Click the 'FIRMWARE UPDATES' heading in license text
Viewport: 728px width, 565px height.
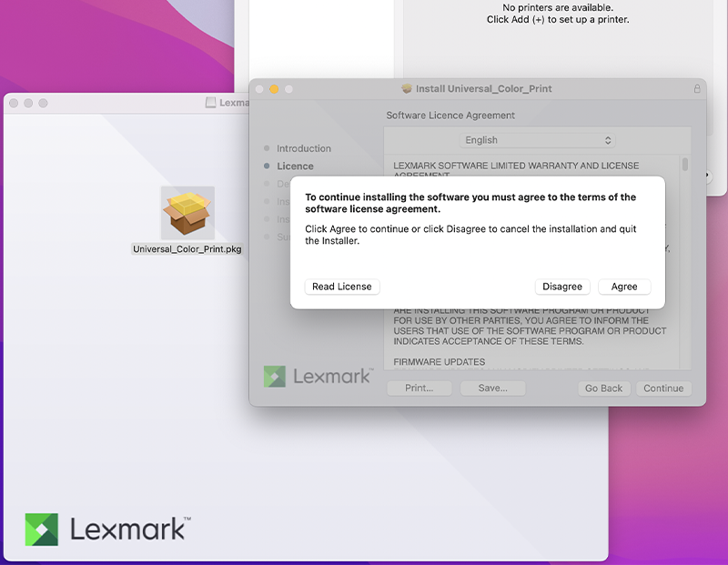click(440, 362)
